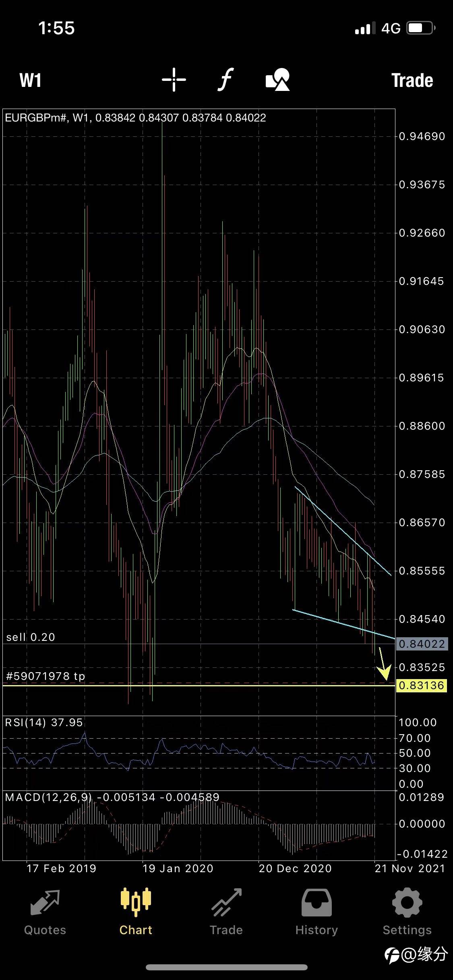453x980 pixels.
Task: Switch to the Chart tab
Action: coord(136,912)
